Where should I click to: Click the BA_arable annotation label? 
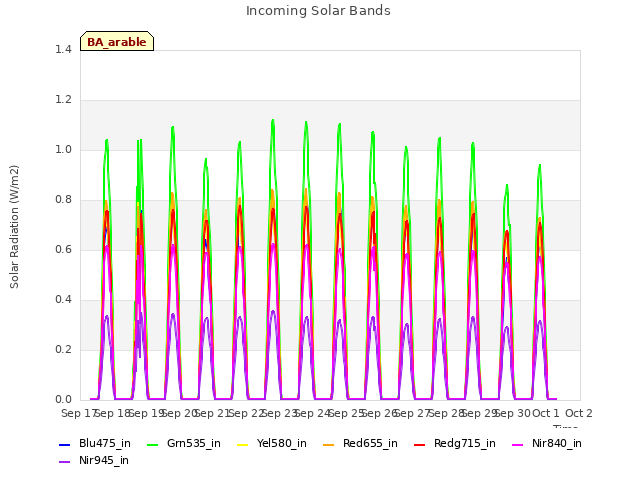coord(117,42)
